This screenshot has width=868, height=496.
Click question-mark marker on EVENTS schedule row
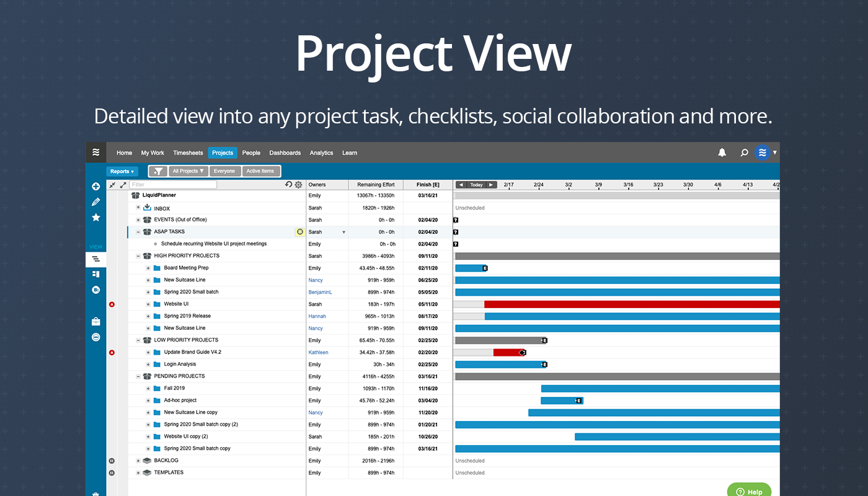click(x=456, y=220)
